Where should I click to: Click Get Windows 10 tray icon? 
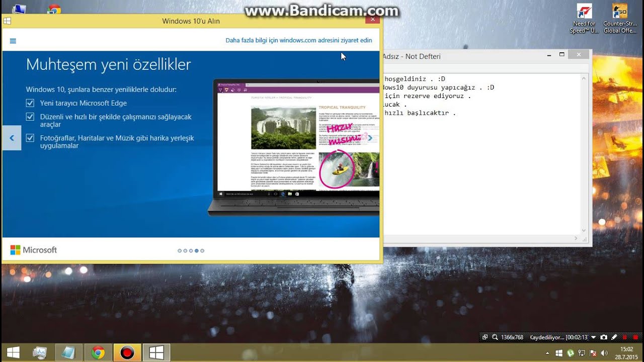tap(559, 353)
